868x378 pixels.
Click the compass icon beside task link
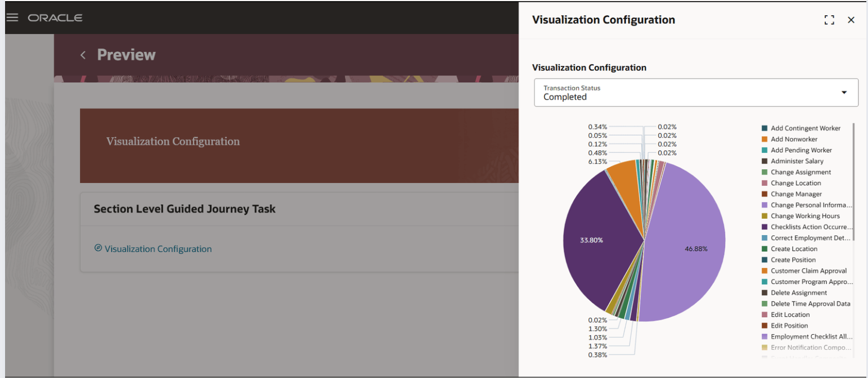pyautogui.click(x=98, y=248)
